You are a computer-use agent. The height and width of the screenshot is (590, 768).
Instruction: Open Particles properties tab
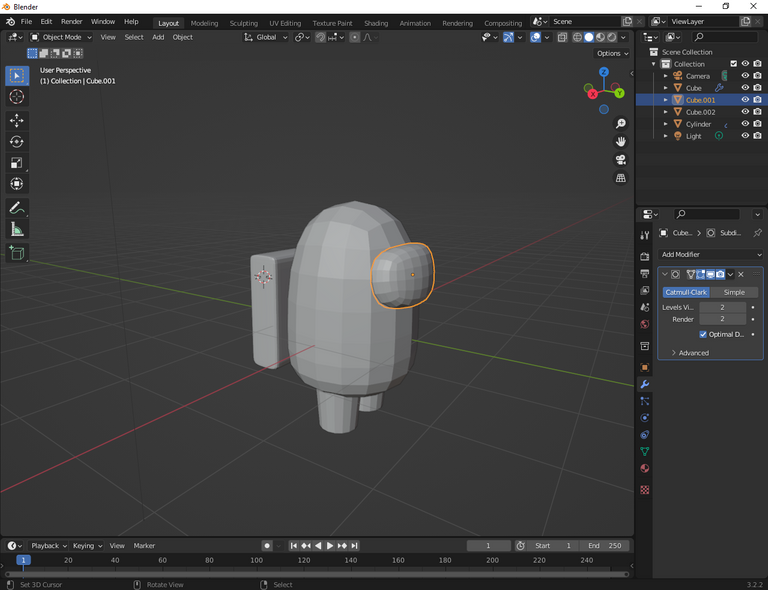click(645, 401)
